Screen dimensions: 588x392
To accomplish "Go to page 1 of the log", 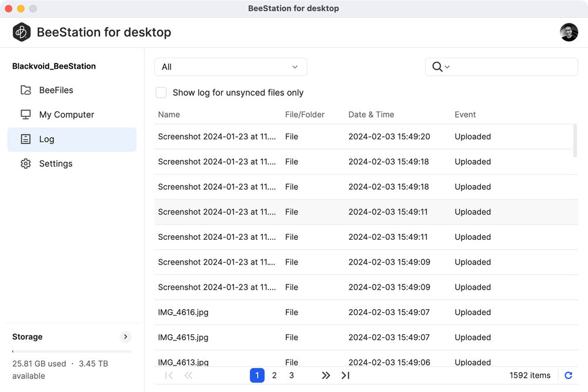I will pos(257,375).
